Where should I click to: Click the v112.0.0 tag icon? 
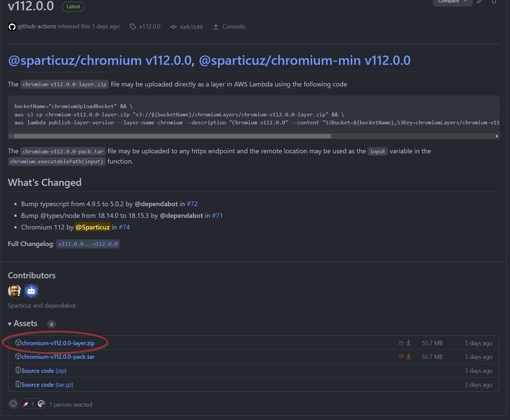133,27
